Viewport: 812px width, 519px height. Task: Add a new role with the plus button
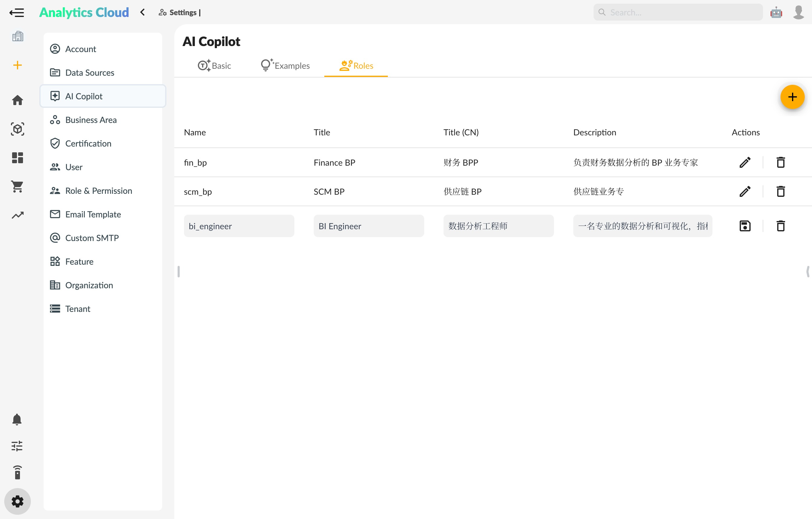792,97
